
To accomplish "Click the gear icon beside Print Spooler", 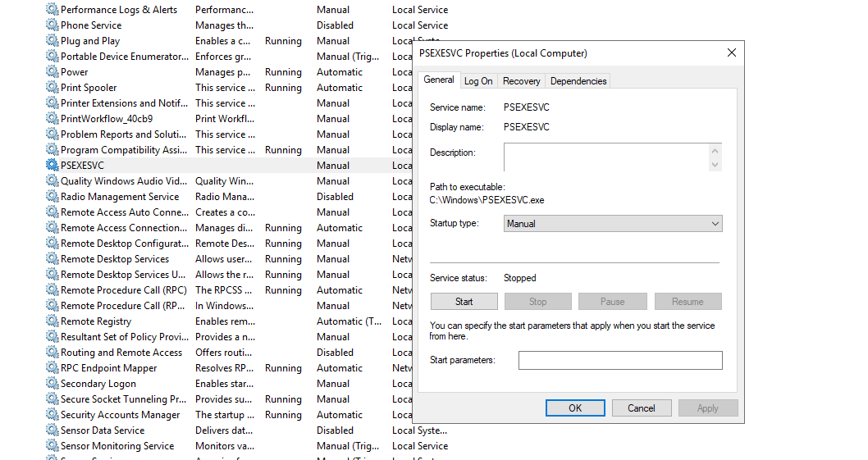I will pyautogui.click(x=53, y=88).
